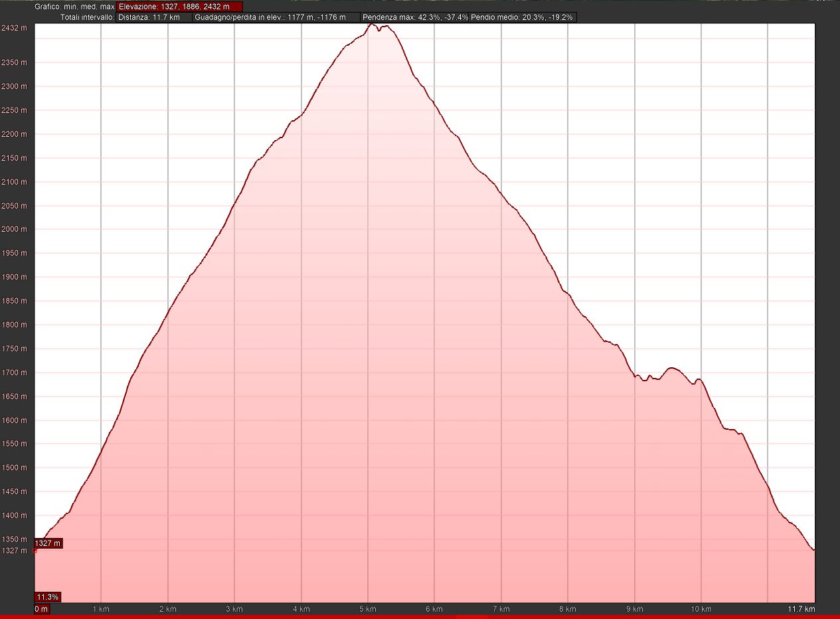This screenshot has height=619, width=840.
Task: Click the 8 km label on distance axis
Action: point(568,609)
